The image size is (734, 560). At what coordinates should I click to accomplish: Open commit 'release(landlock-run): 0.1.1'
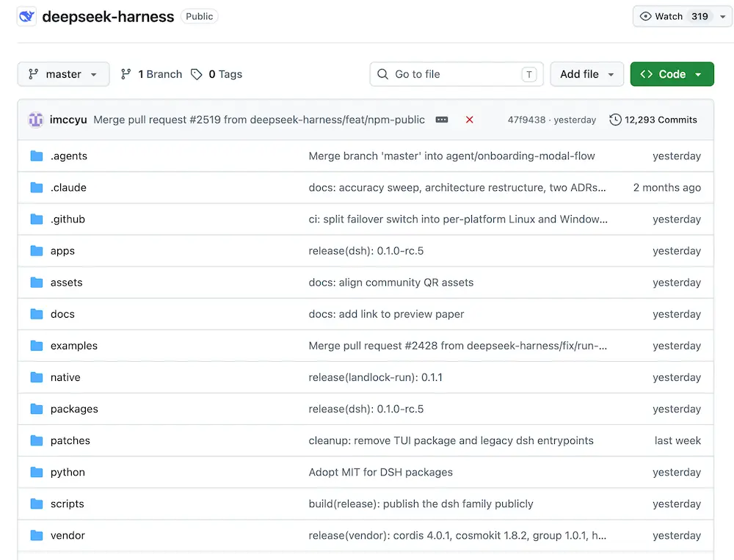pos(375,377)
